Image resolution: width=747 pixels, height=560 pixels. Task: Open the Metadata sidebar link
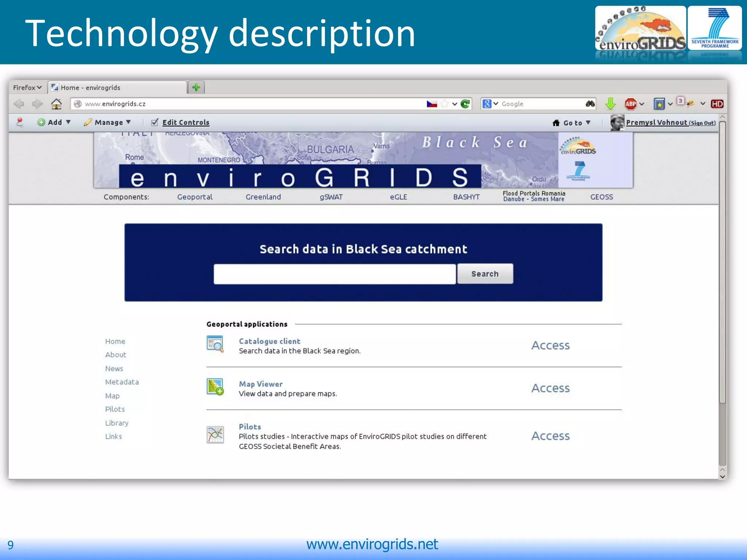pos(122,382)
